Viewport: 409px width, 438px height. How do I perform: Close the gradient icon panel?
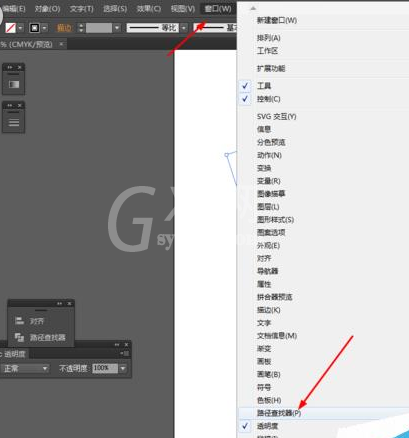(19, 67)
